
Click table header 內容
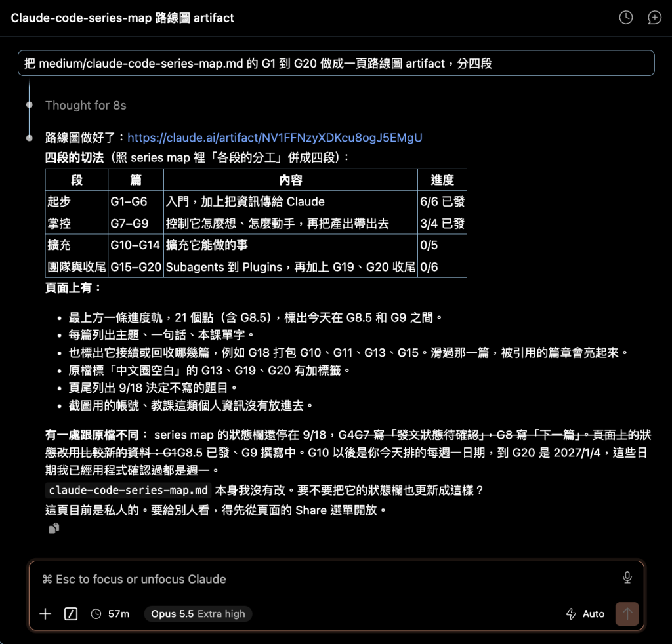coord(291,180)
